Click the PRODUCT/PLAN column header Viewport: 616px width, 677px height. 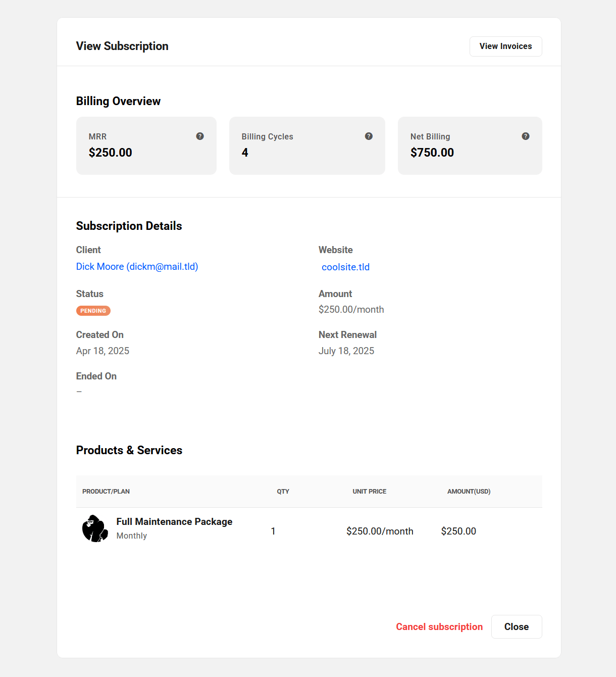[106, 492]
